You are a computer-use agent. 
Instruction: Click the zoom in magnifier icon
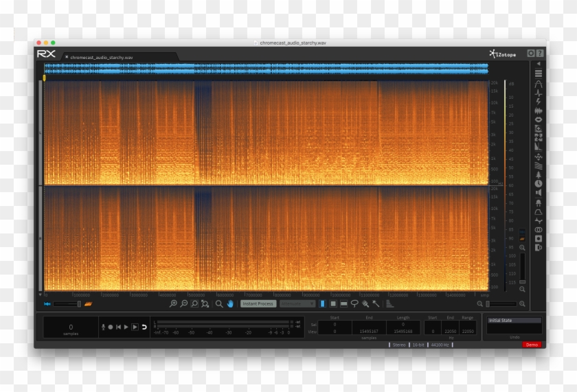pyautogui.click(x=173, y=303)
